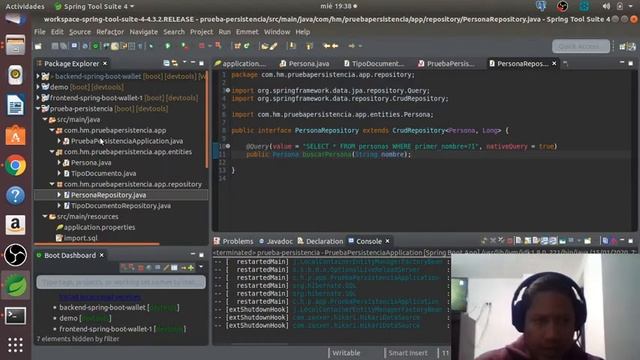The height and width of the screenshot is (360, 640).
Task: Click the Package Explorer vertical scrollbar
Action: pos(207,120)
